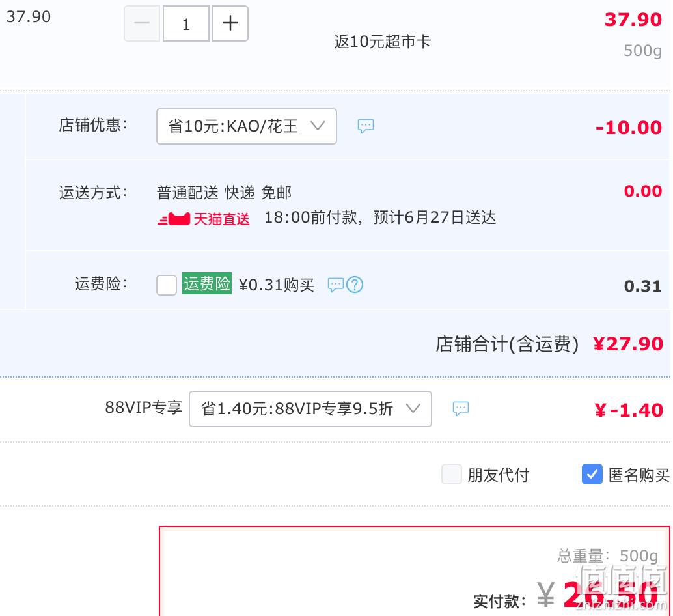The image size is (673, 616).
Task: Click the 实付款 total amount box
Action: point(415,571)
